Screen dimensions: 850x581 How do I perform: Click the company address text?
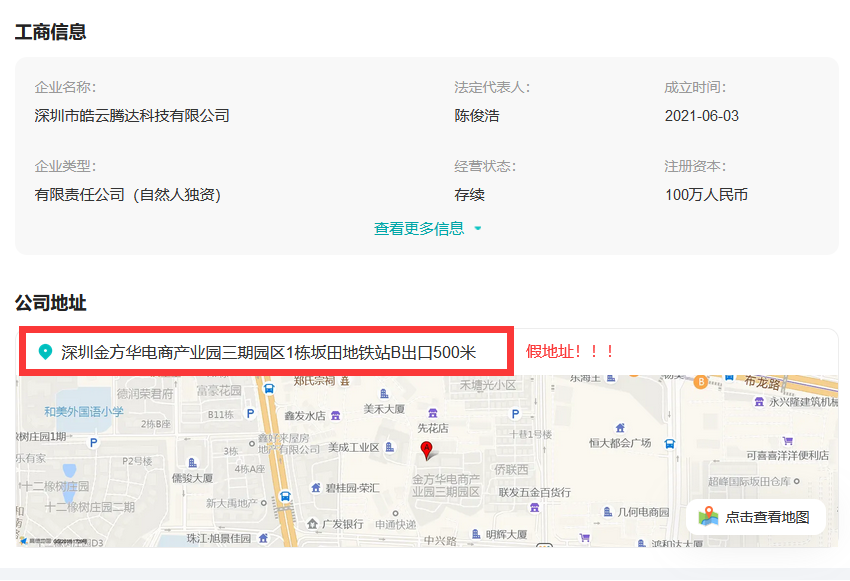pyautogui.click(x=268, y=352)
